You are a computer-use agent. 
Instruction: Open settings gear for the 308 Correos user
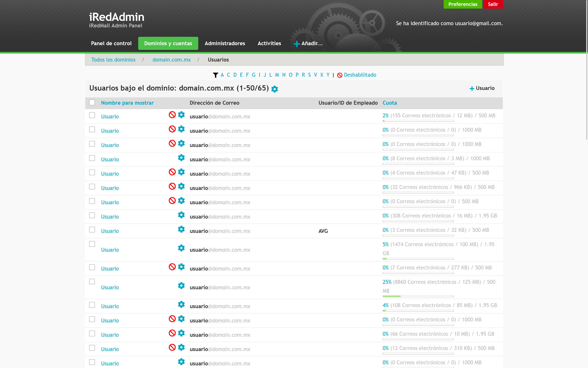click(x=181, y=215)
